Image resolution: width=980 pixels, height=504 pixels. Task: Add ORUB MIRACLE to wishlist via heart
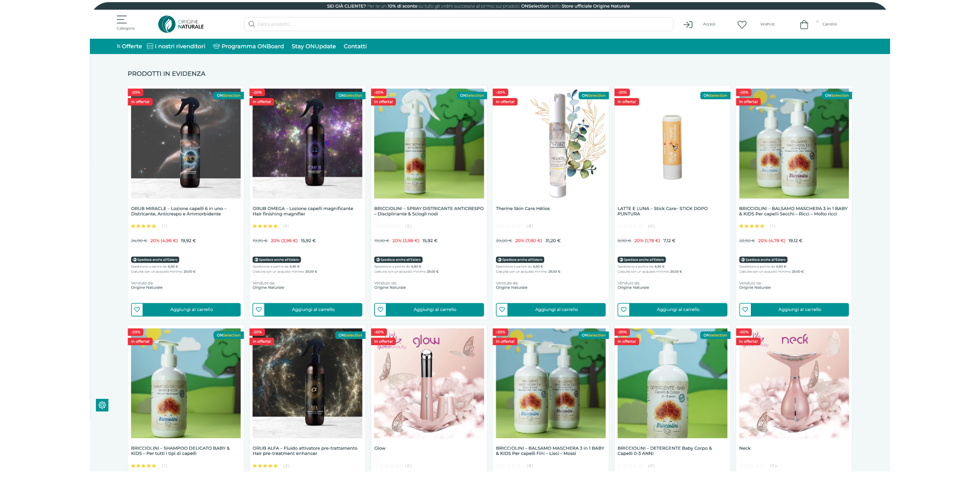coord(137,309)
